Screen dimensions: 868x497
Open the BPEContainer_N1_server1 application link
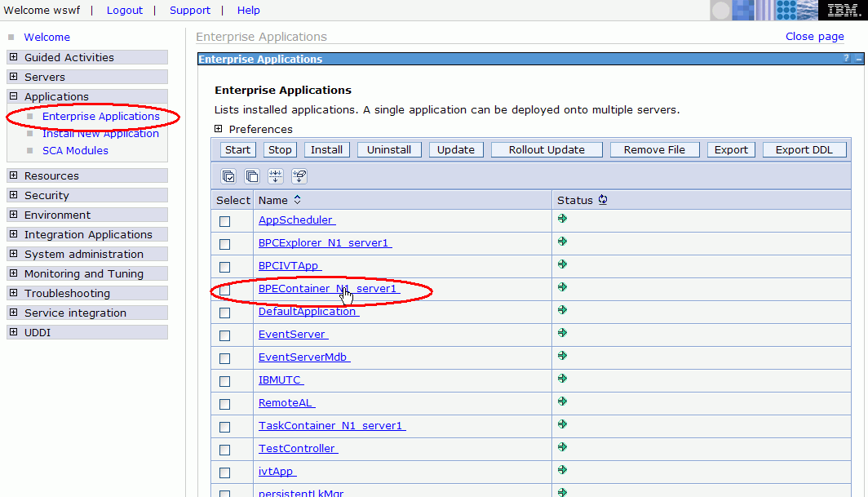coord(329,289)
